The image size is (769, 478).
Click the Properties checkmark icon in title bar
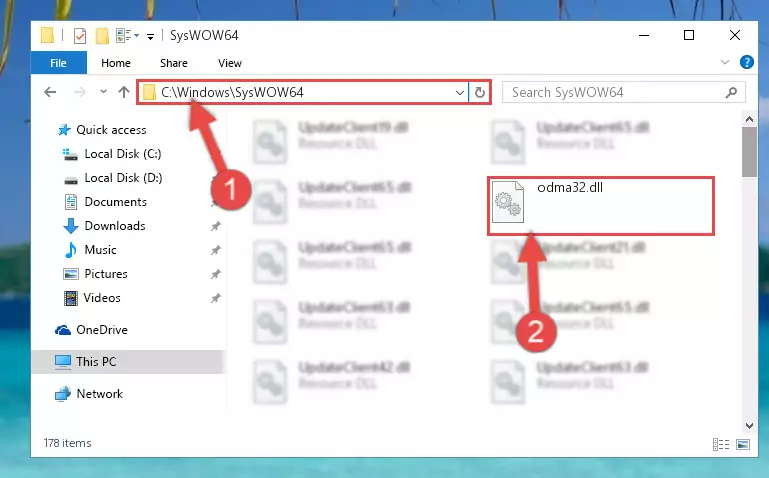pos(79,36)
